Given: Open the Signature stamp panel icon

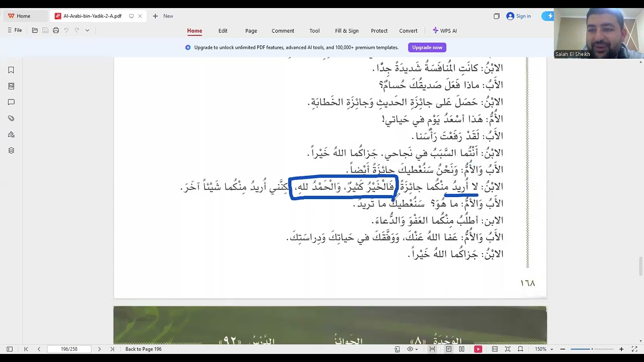Looking at the screenshot, I should tap(11, 134).
